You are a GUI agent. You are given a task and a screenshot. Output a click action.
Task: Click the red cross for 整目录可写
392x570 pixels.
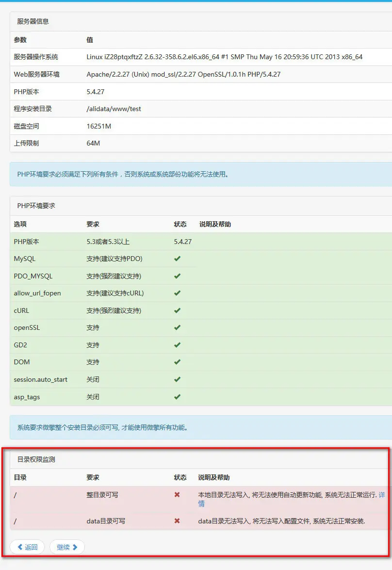point(177,495)
